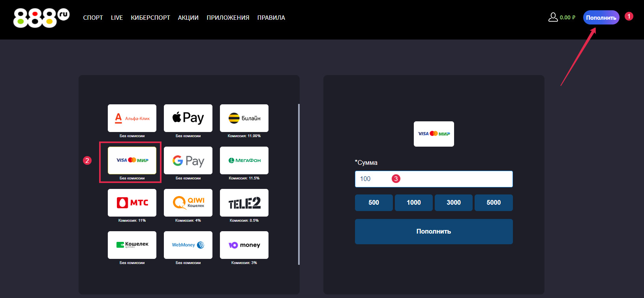Open the user account profile icon

click(x=553, y=17)
